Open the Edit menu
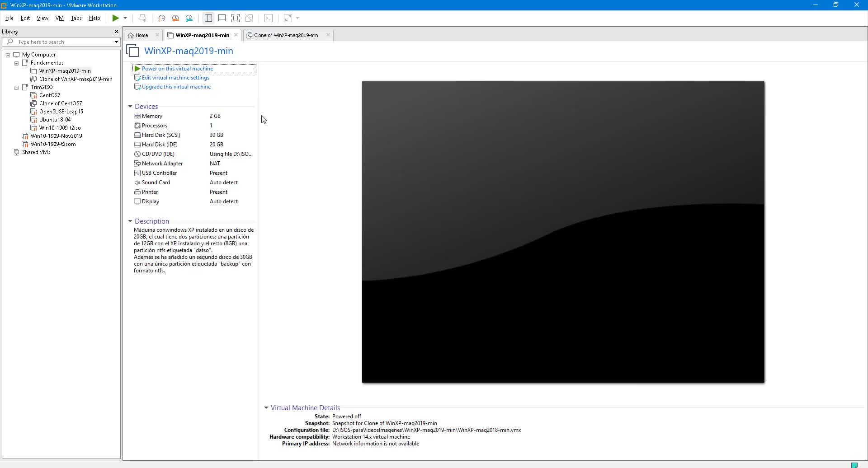 25,18
